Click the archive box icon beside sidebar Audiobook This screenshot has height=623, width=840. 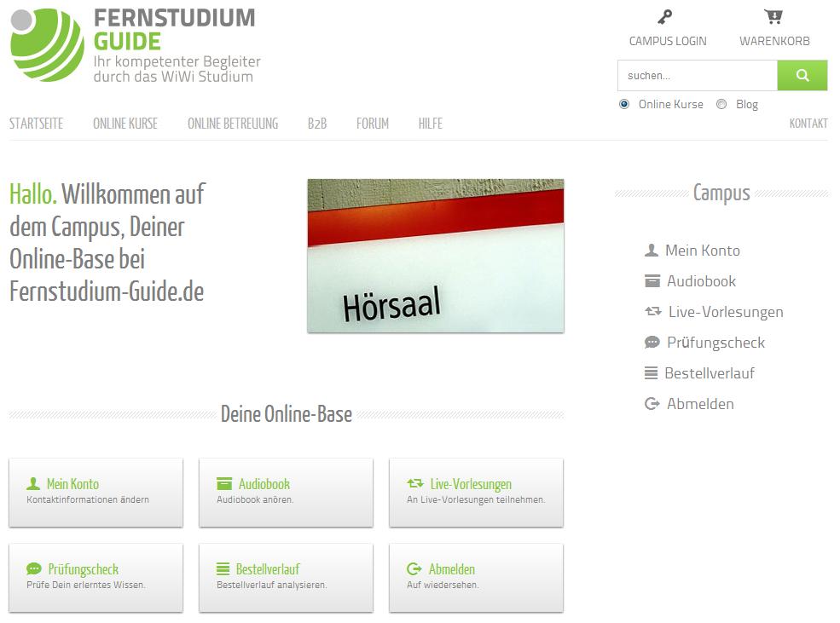[x=652, y=281]
